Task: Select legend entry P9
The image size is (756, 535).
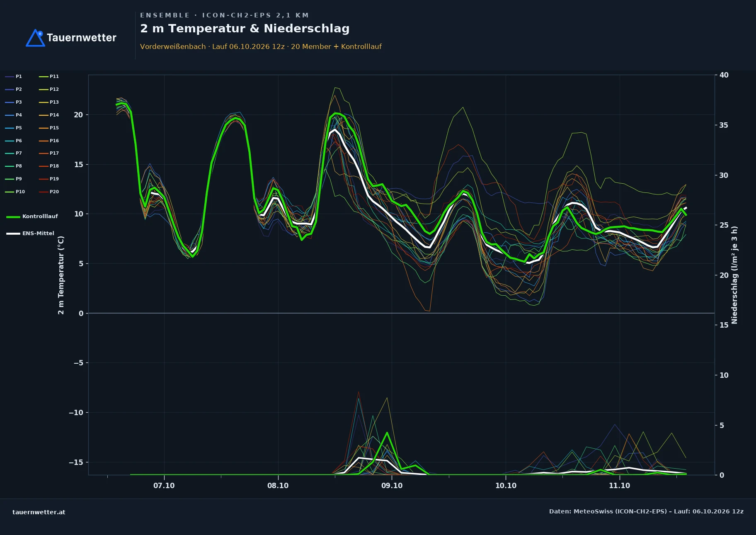Action: pyautogui.click(x=14, y=179)
